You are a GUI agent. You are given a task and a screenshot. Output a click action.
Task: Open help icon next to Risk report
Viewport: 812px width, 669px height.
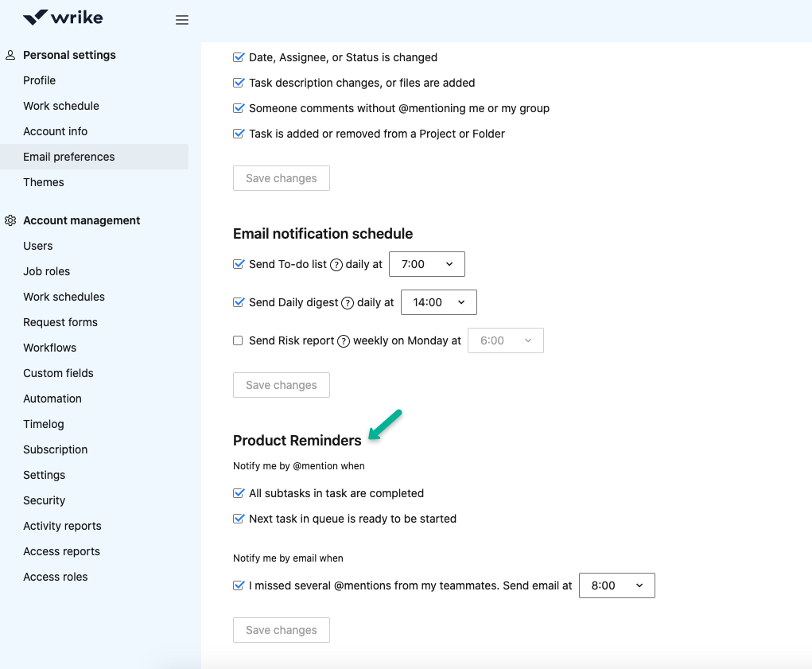click(x=344, y=341)
